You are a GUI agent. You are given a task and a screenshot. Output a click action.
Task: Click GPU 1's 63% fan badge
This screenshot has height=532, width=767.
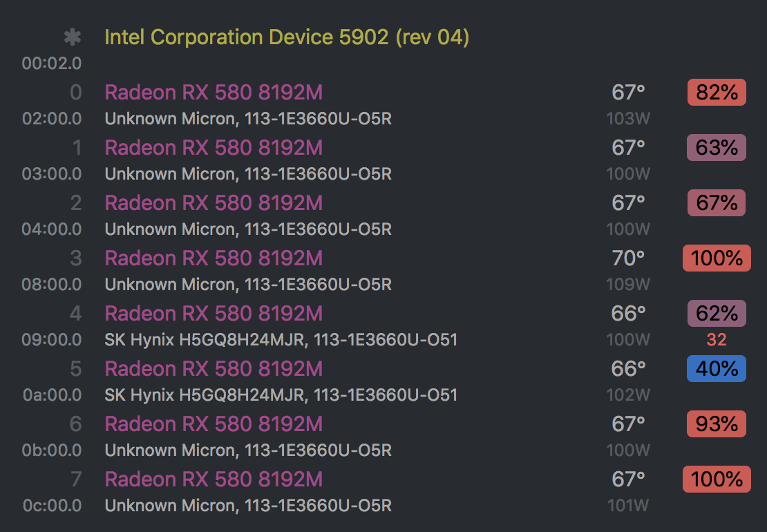[717, 148]
